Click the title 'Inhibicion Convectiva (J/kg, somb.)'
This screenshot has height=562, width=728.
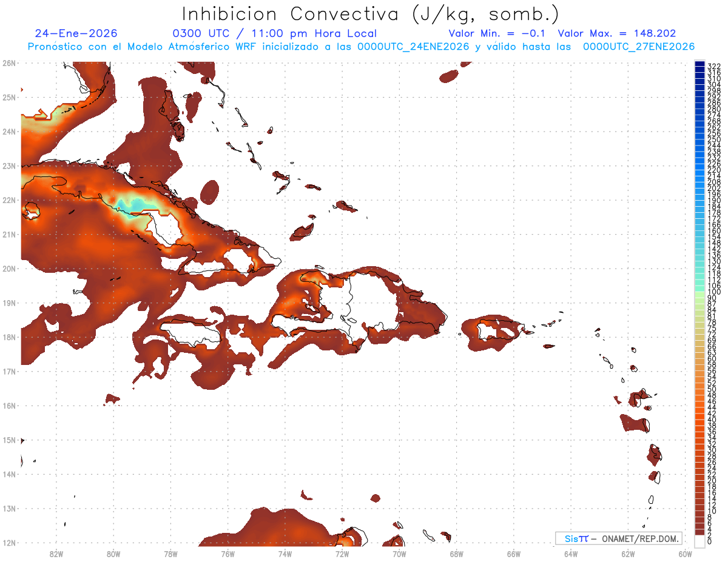(x=370, y=14)
